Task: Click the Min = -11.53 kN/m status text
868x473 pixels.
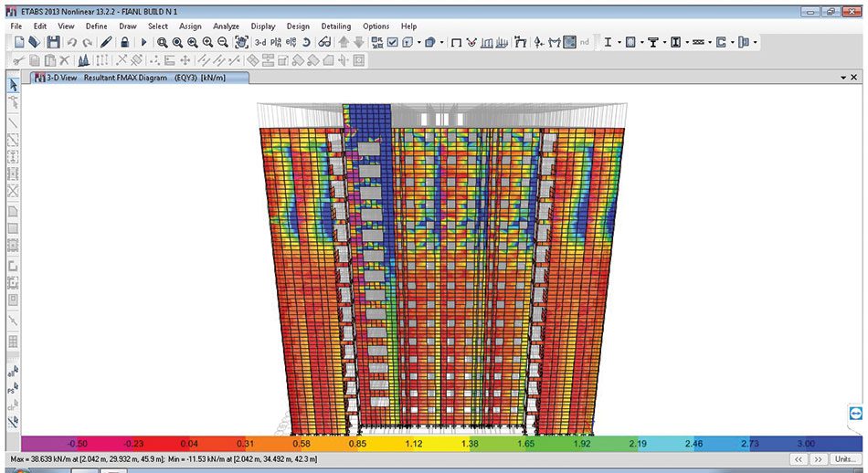Action: tap(242, 459)
